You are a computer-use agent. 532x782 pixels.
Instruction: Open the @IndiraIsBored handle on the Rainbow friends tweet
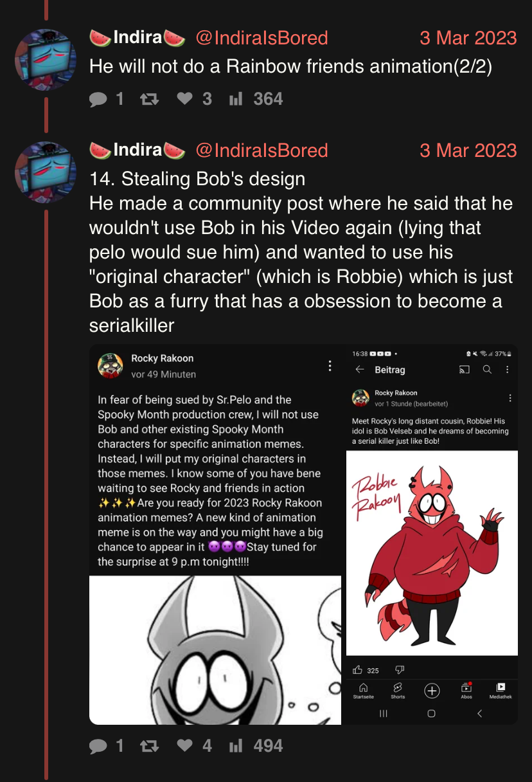coord(261,38)
